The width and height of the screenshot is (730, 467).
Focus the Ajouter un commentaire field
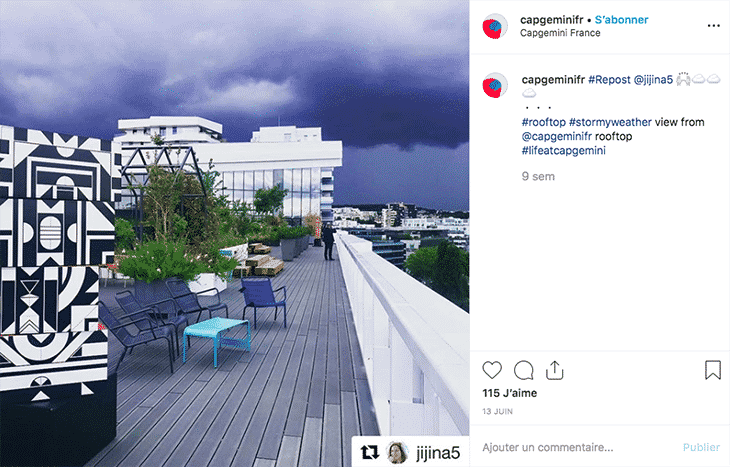(576, 447)
